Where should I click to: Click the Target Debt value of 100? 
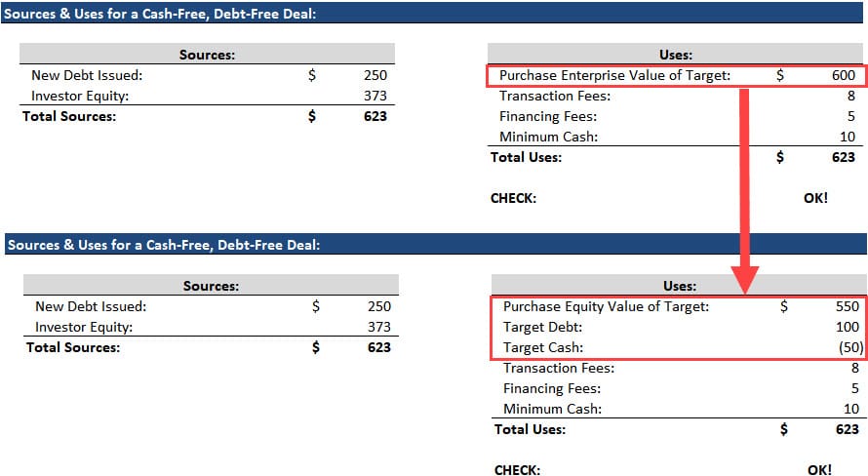click(847, 327)
